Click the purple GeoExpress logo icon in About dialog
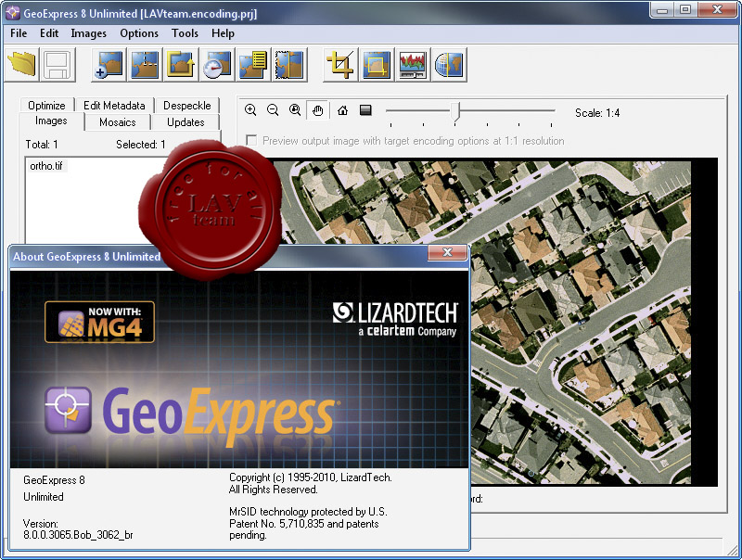The image size is (742, 560). (68, 410)
